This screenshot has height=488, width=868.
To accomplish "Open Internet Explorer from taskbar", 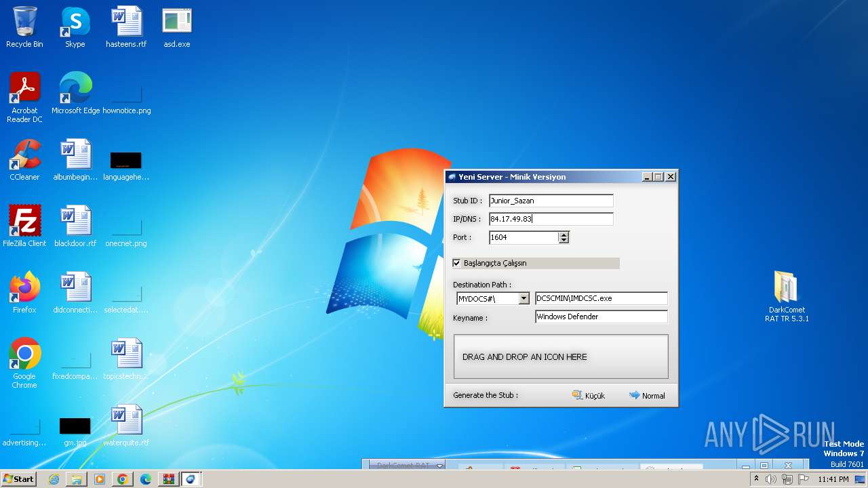I will click(54, 479).
